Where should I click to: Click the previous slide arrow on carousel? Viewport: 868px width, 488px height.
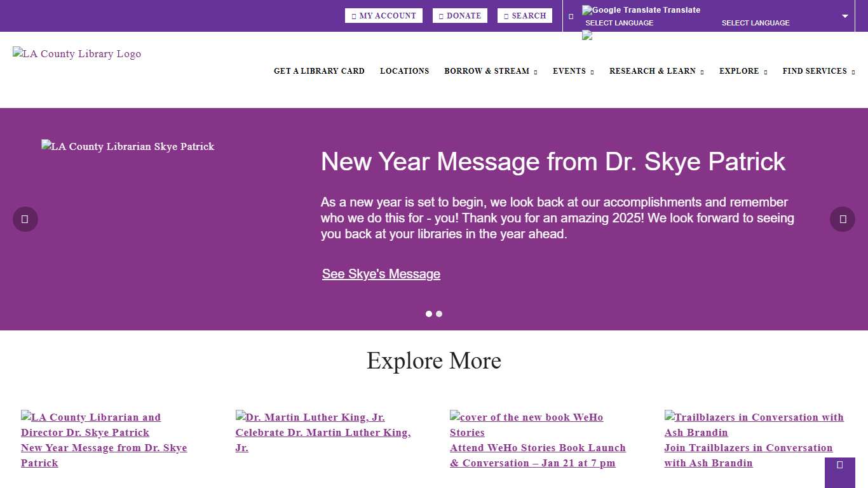[25, 219]
